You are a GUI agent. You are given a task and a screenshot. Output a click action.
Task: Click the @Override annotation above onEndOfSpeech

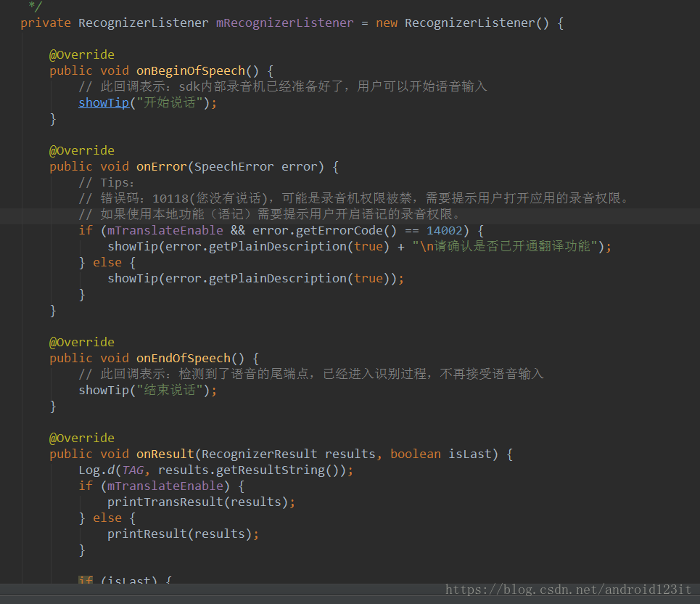[82, 342]
